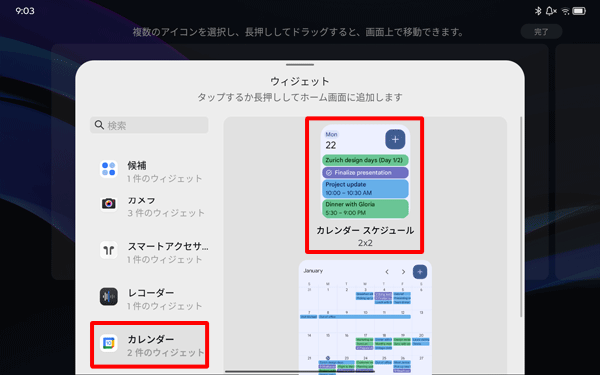
Task: Select the スマートアクセサリ widget category
Action: 149,253
